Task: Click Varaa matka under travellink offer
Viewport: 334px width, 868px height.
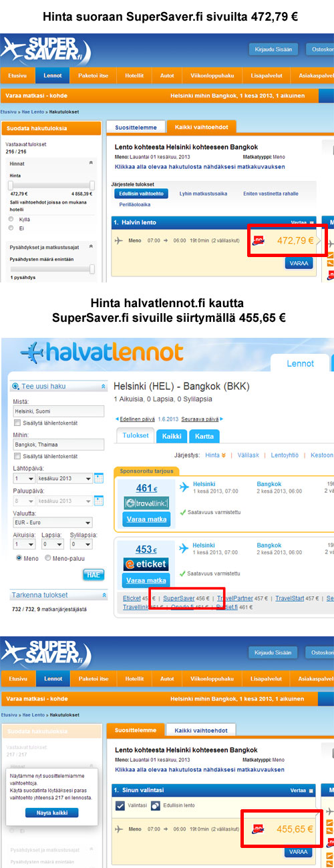Action: point(146,519)
